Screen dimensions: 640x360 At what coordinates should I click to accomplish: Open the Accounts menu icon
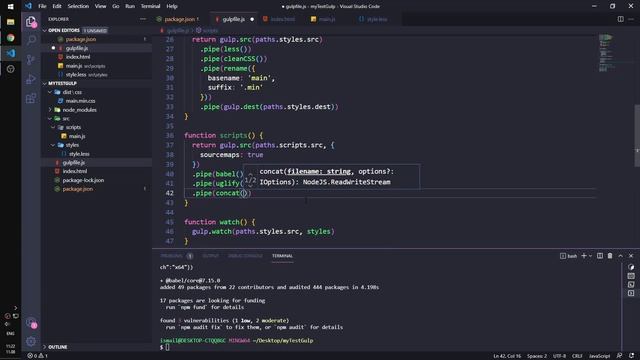(31, 323)
